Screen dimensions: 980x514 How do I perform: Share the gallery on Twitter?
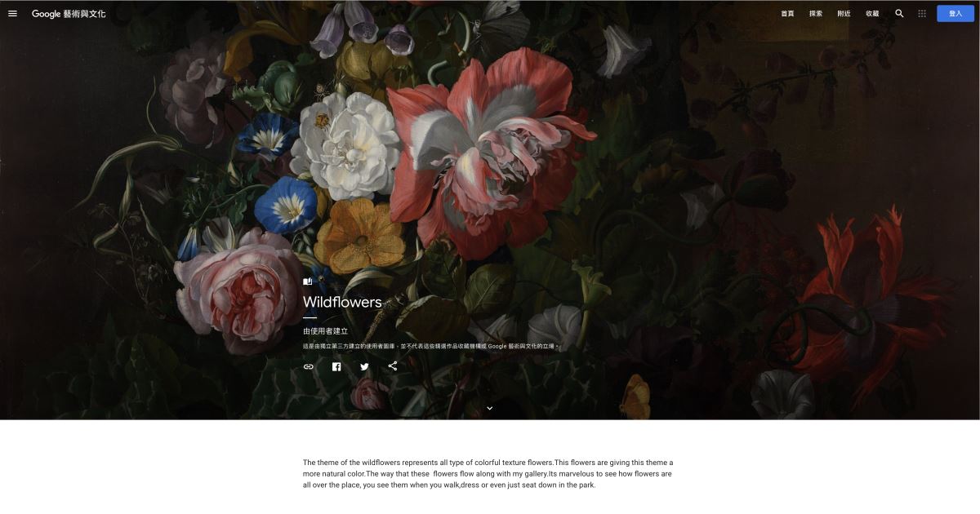coord(364,366)
